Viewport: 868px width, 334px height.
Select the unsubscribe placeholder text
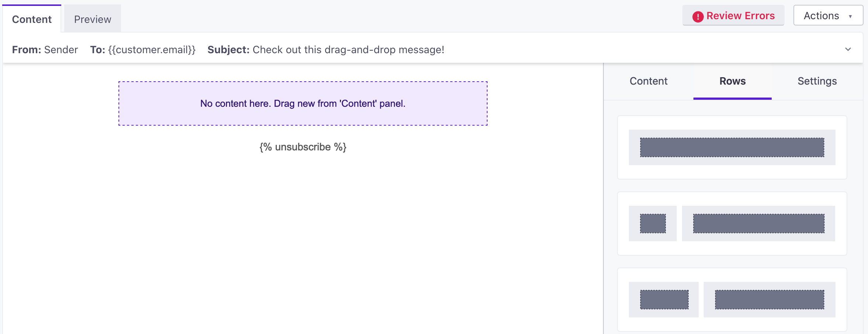pyautogui.click(x=303, y=147)
